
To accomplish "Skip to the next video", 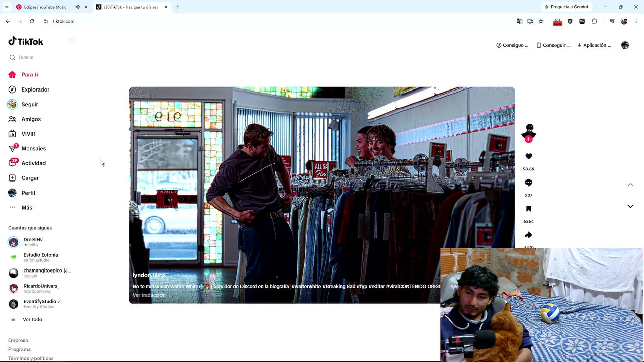I will [x=630, y=206].
